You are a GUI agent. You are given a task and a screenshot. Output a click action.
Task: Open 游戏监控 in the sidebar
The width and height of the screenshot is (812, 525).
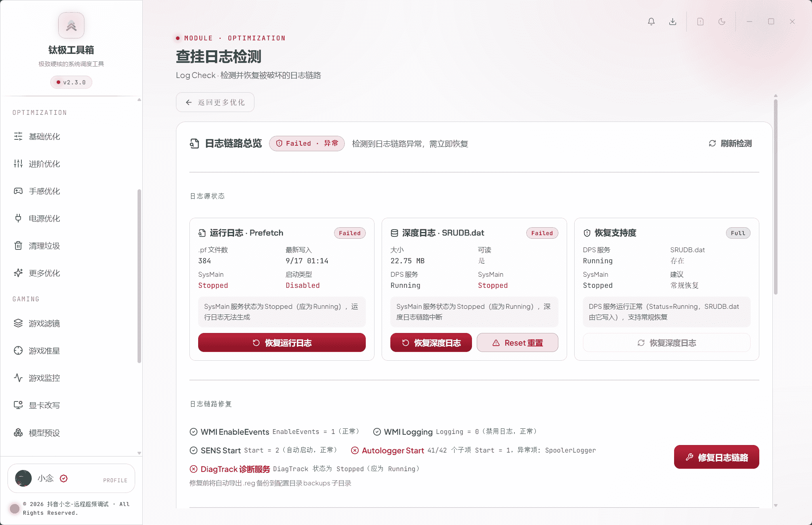tap(71, 378)
